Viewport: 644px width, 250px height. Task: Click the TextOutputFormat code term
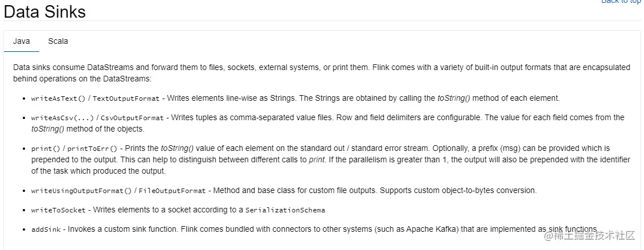point(126,99)
